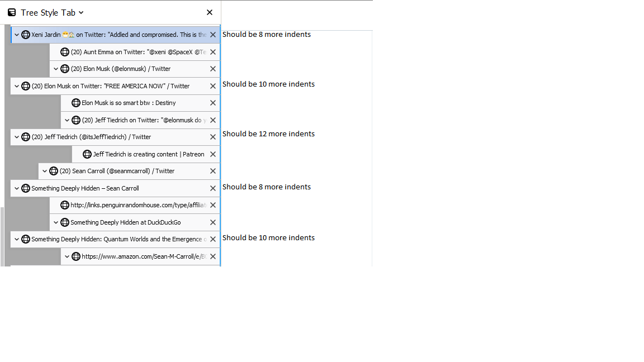Select Jeff Tiedrich is creating content Patreon tab
Viewport: 644px width, 362px height.
146,154
